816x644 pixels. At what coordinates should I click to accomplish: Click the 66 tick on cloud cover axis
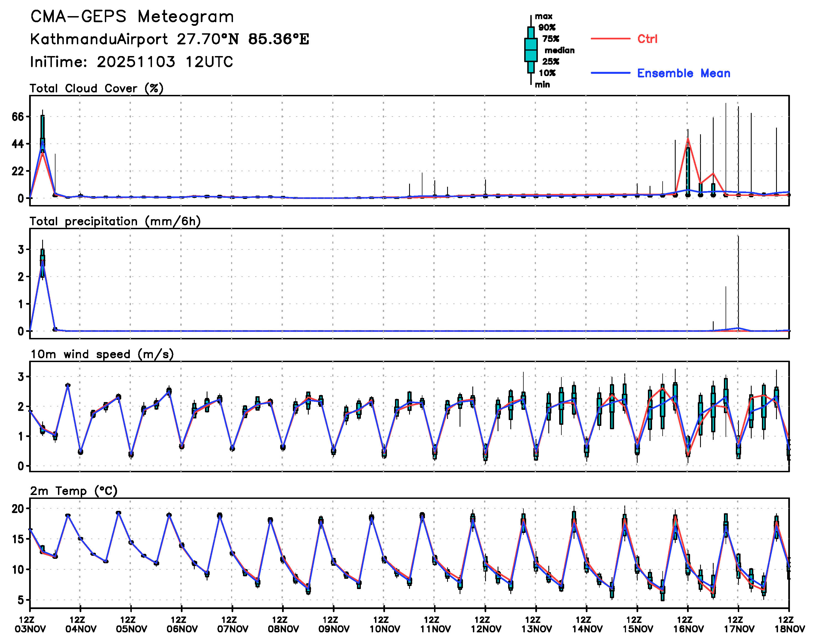click(17, 117)
